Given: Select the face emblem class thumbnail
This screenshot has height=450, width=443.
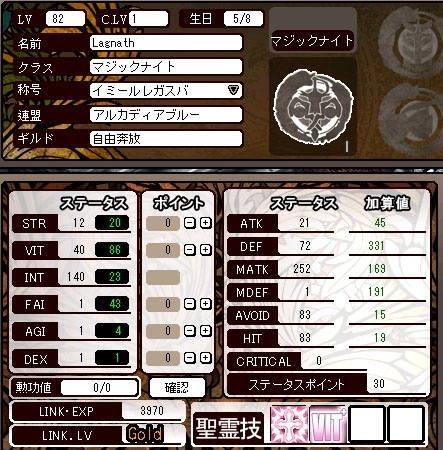Looking at the screenshot, I should (x=313, y=107).
